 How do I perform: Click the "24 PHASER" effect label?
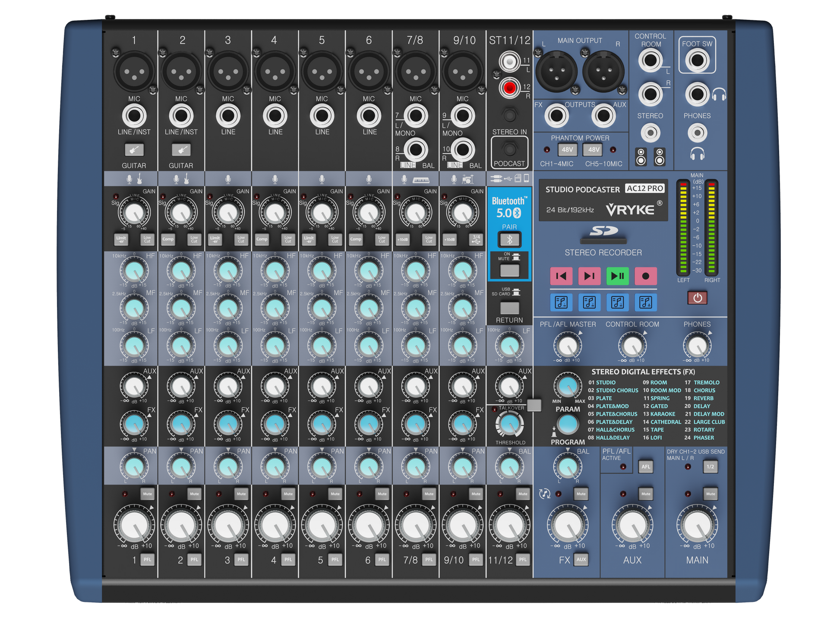699,438
